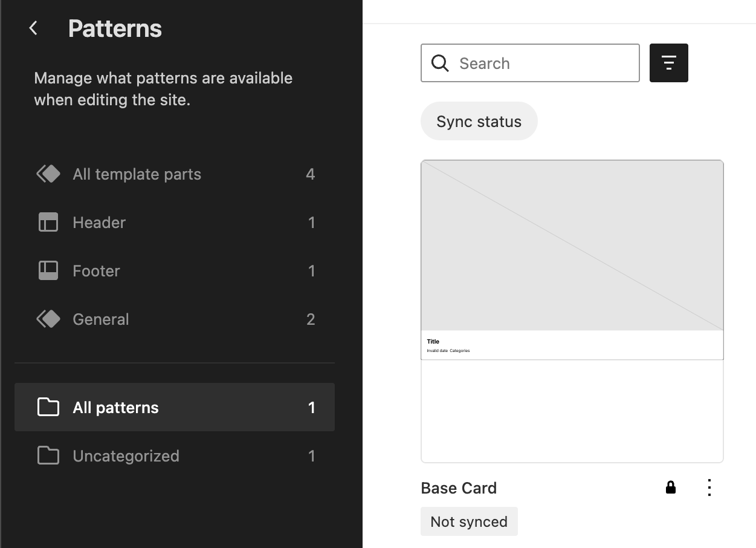Click the lock icon on Base Card
The height and width of the screenshot is (548, 756).
click(x=671, y=487)
